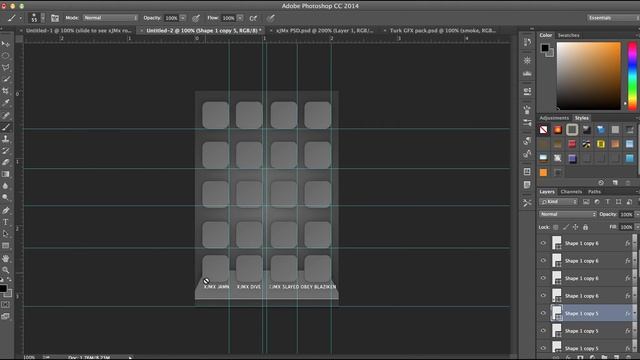
Task: Open the Flow slider arrow
Action: pyautogui.click(x=240, y=18)
